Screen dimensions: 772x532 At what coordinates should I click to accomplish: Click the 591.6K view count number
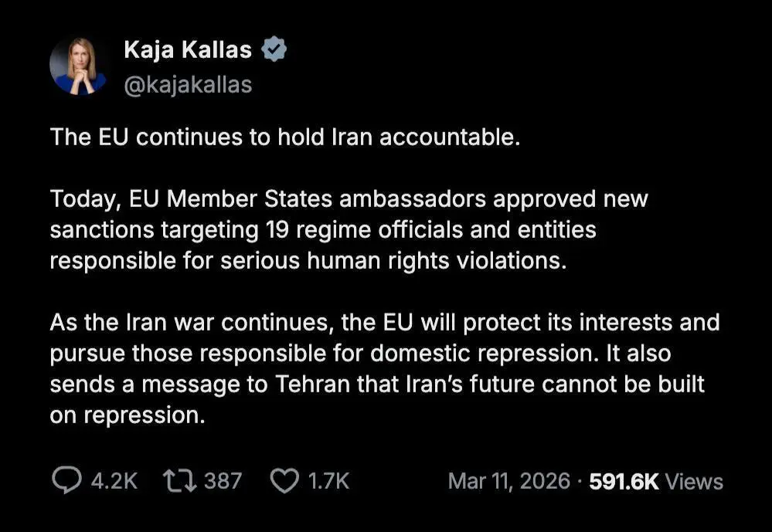(624, 481)
